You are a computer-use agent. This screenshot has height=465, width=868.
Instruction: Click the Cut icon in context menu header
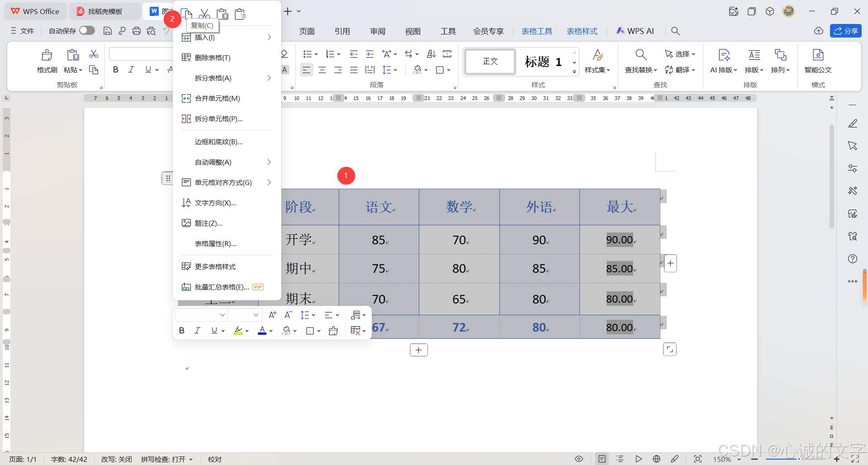pos(204,14)
